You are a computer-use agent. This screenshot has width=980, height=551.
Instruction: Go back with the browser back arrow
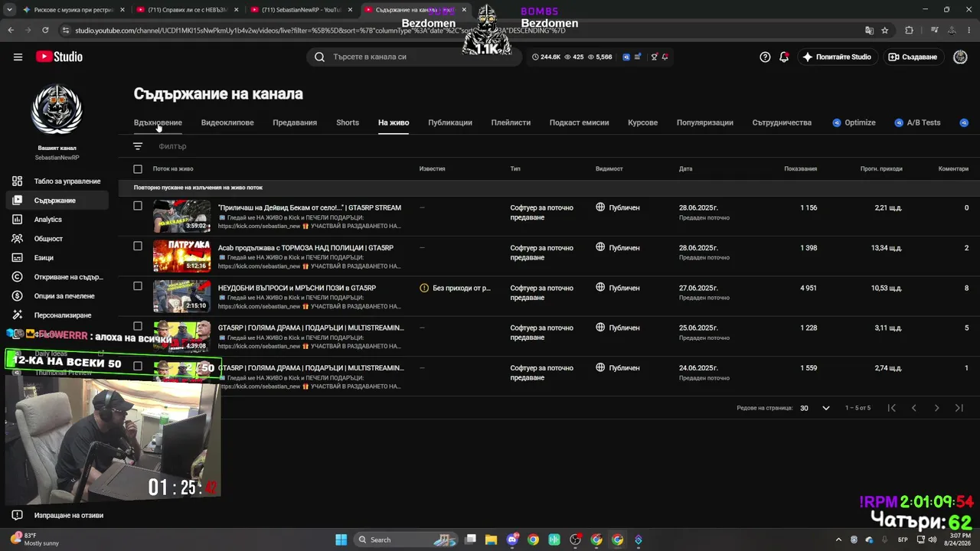tap(11, 31)
